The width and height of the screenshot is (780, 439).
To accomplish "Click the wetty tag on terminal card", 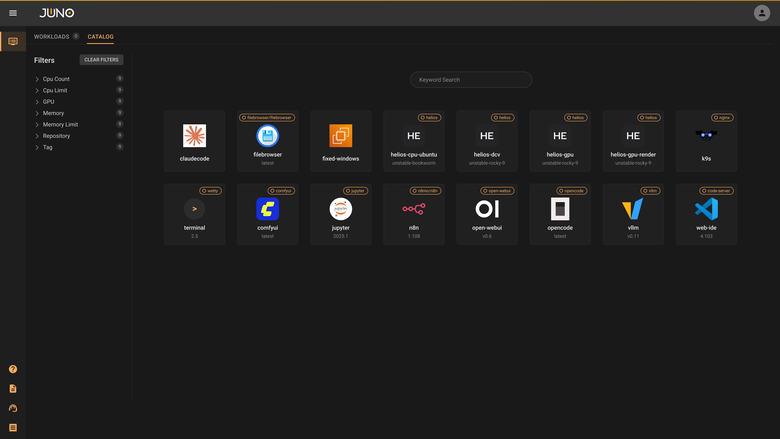I will pyautogui.click(x=210, y=191).
